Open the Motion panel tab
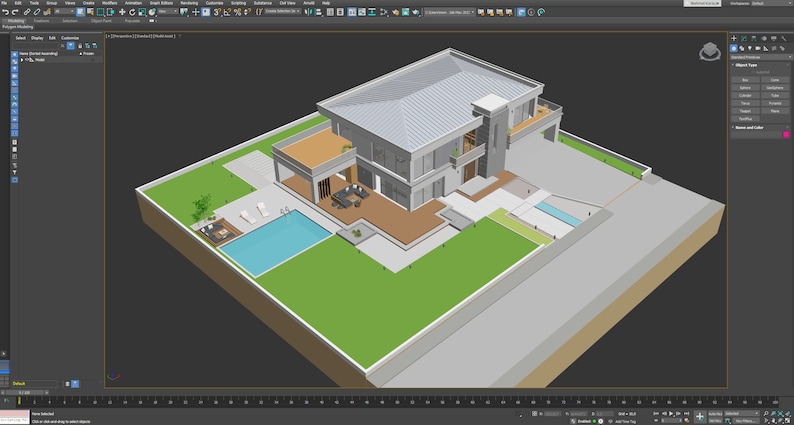This screenshot has width=794, height=425. click(x=764, y=38)
